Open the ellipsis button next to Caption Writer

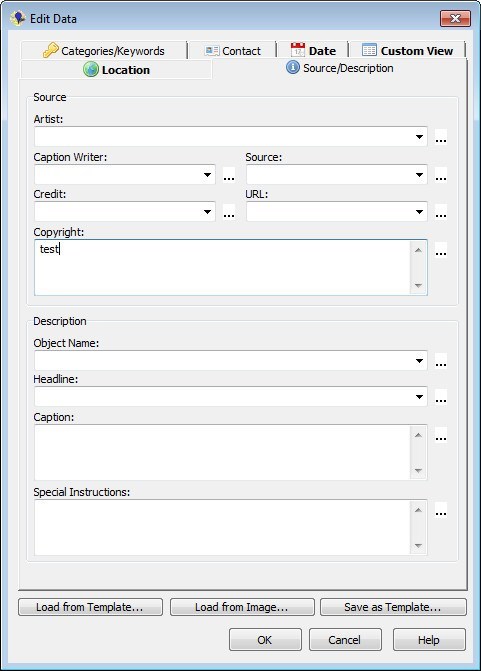229,175
